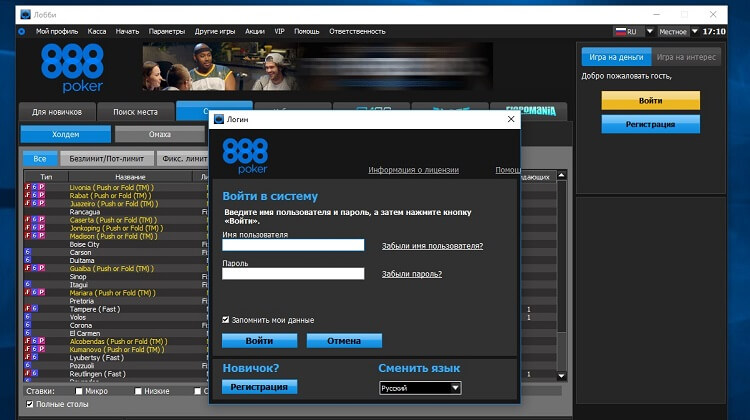
Task: Enable the Низкие stakes checkbox
Action: 138,391
